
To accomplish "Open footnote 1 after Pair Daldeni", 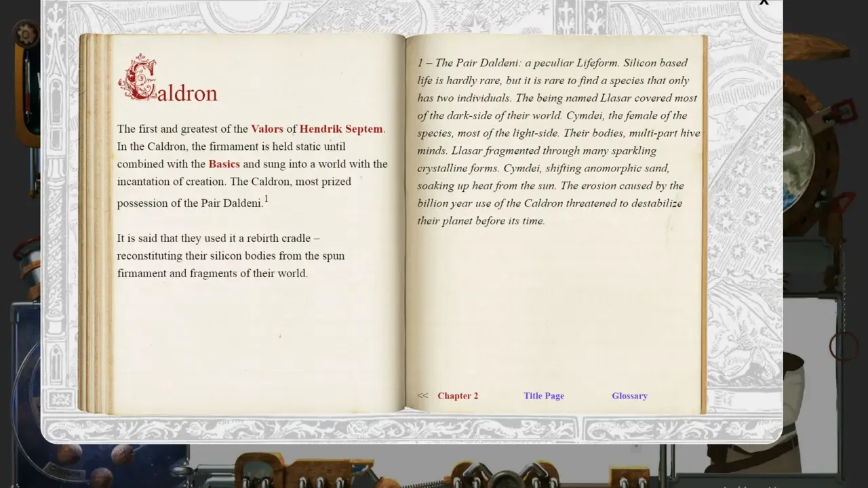I will coord(267,199).
